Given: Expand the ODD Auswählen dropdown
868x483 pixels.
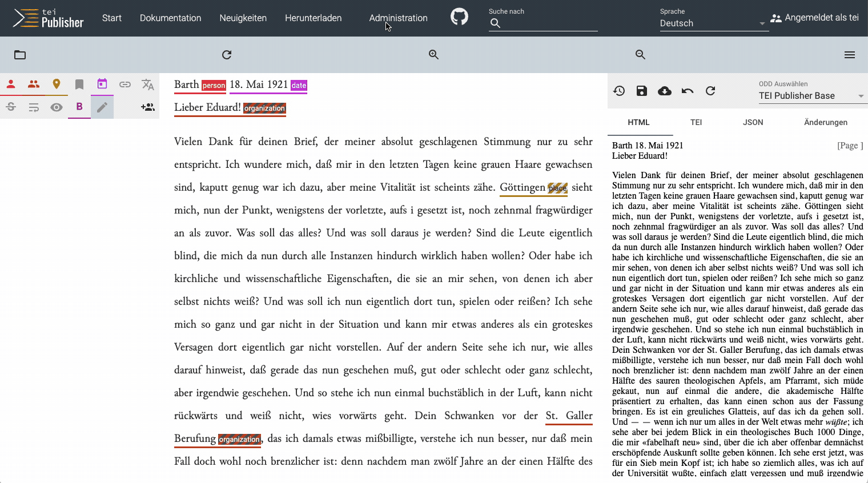Looking at the screenshot, I should pos(811,96).
